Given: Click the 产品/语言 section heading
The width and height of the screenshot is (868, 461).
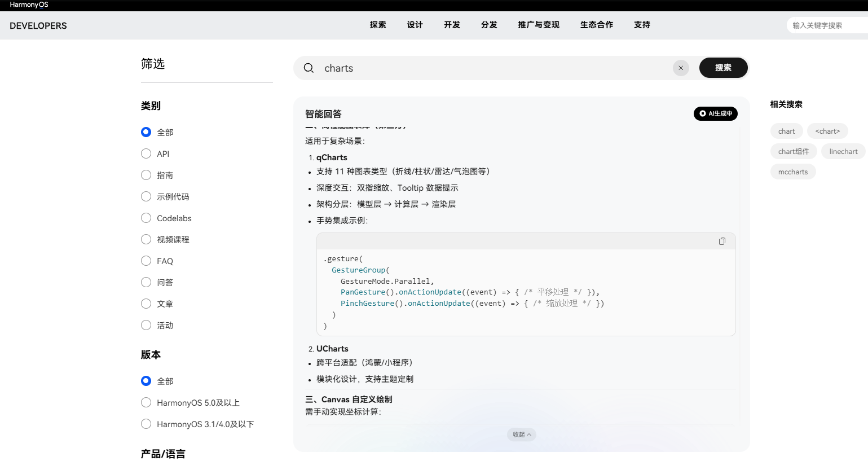Looking at the screenshot, I should point(163,454).
